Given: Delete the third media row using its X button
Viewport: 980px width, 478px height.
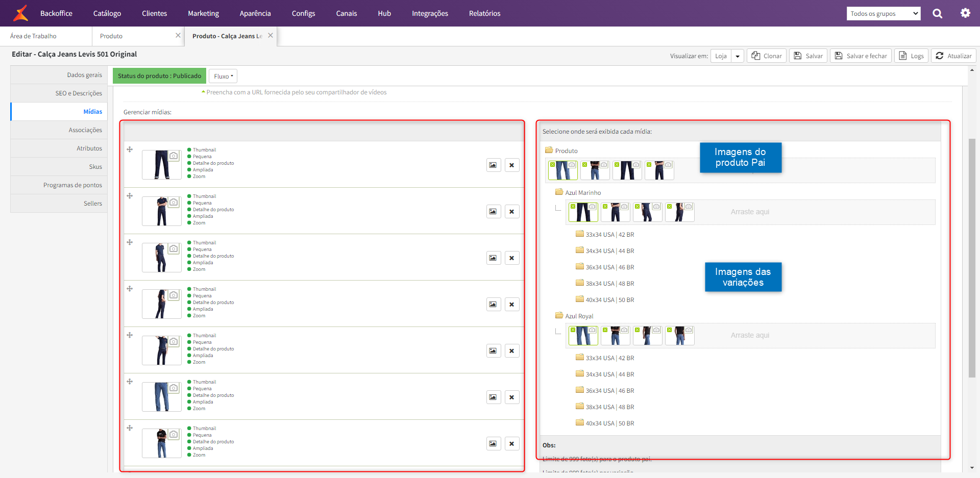Looking at the screenshot, I should tap(512, 258).
